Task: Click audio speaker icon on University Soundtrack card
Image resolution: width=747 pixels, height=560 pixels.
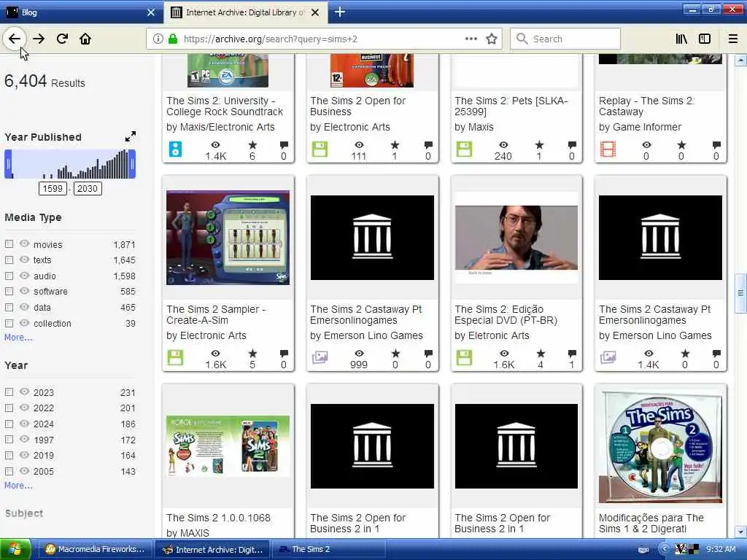Action: [x=175, y=149]
